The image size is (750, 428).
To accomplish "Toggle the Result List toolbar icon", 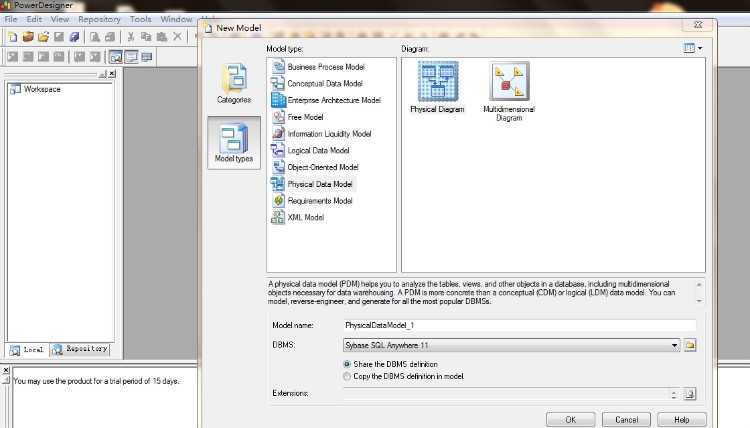I will point(146,57).
